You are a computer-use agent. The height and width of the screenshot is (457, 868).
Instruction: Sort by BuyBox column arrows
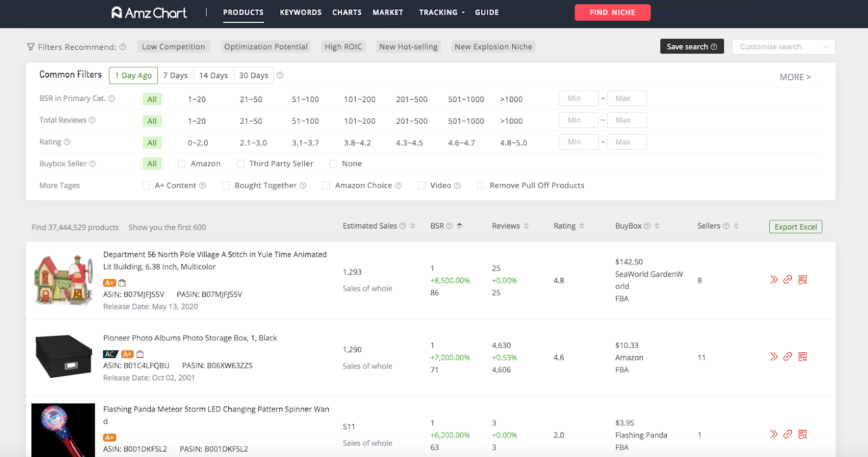coord(657,226)
